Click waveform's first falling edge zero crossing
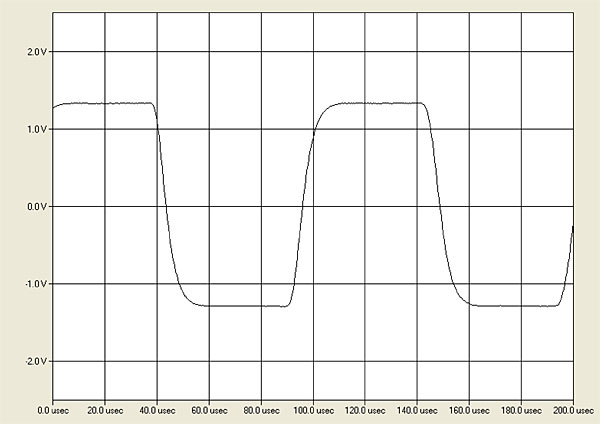 (164, 206)
